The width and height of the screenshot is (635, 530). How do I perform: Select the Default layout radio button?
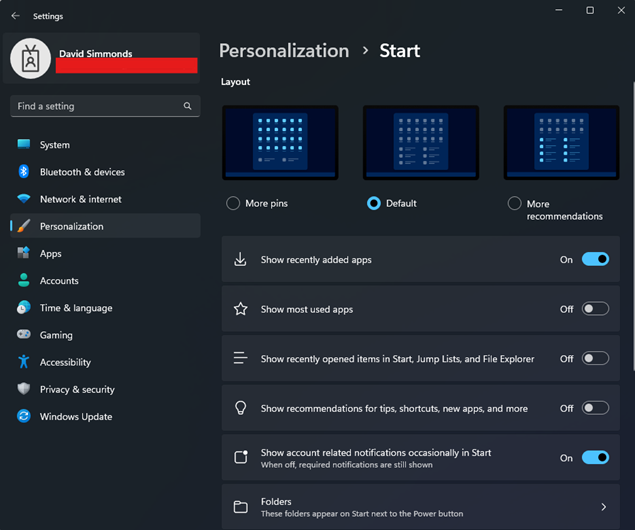(x=373, y=203)
